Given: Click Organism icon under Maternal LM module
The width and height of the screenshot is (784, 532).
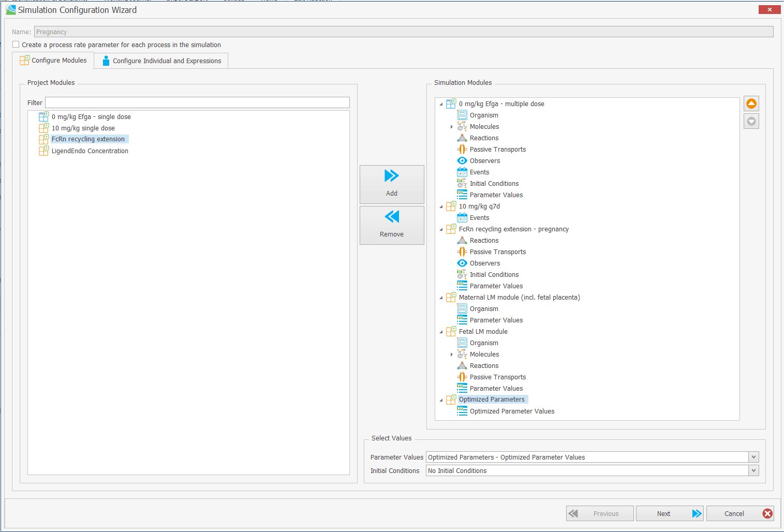Looking at the screenshot, I should 462,309.
